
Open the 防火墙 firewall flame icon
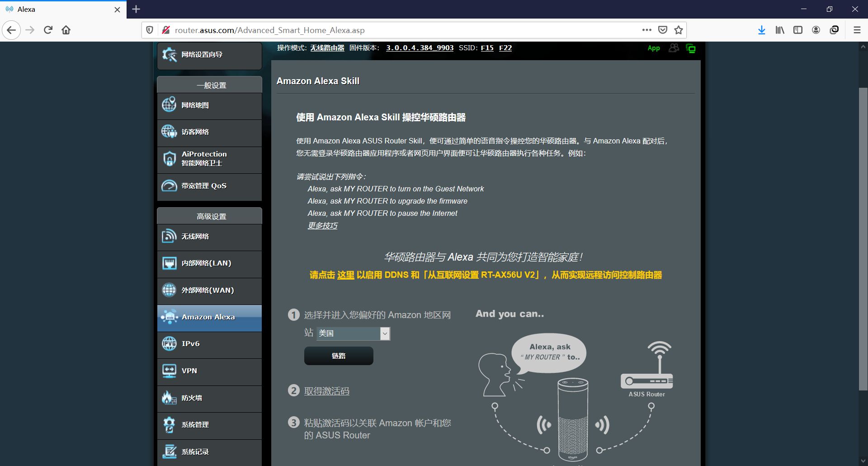point(169,398)
